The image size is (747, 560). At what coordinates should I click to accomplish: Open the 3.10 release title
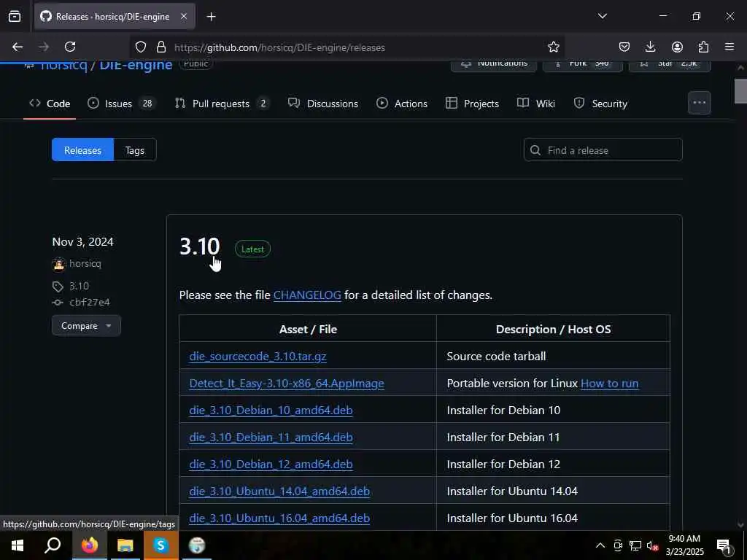(199, 246)
